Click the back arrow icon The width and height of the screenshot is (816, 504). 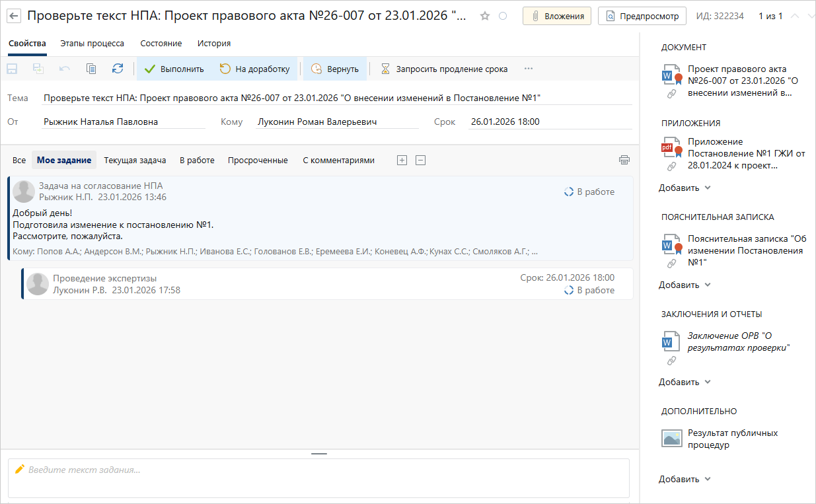point(13,16)
